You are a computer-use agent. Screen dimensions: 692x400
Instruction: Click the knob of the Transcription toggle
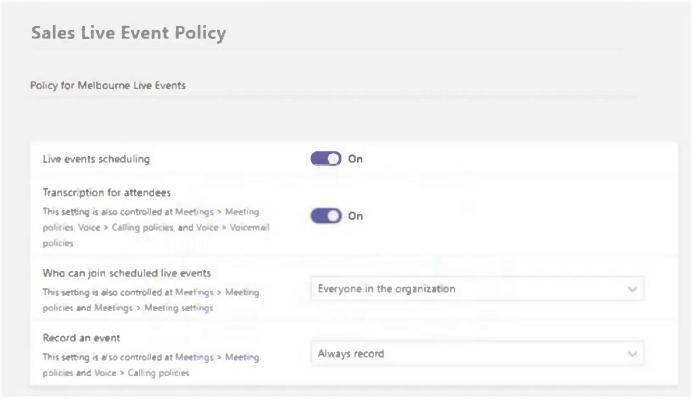[x=334, y=216]
